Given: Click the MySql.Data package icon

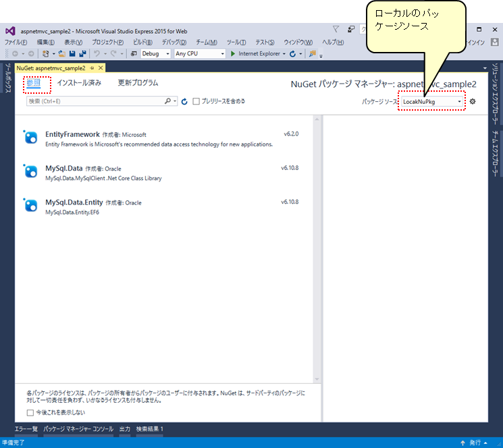Looking at the screenshot, I should click(x=31, y=171).
